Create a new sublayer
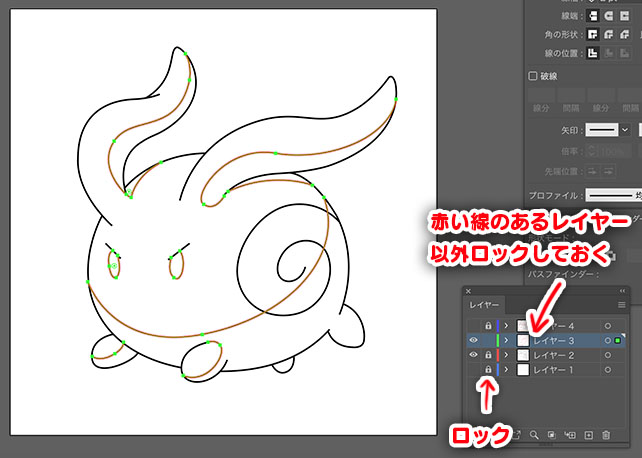The height and width of the screenshot is (458, 642). 570,435
